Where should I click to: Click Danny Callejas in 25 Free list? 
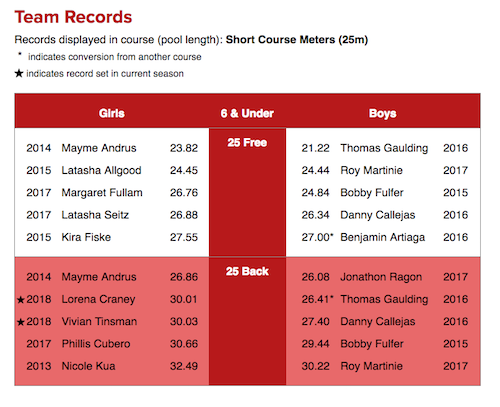[x=378, y=215]
